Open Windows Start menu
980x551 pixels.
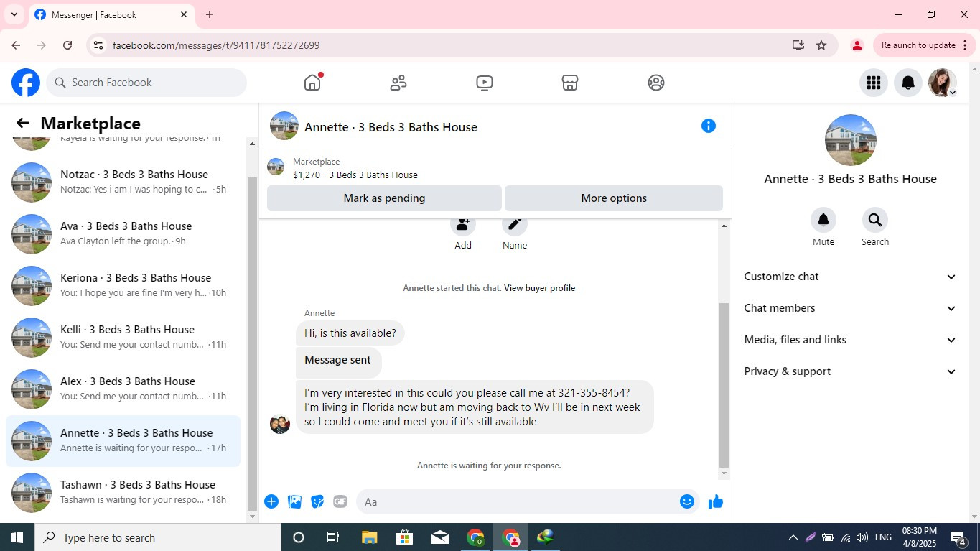click(17, 537)
